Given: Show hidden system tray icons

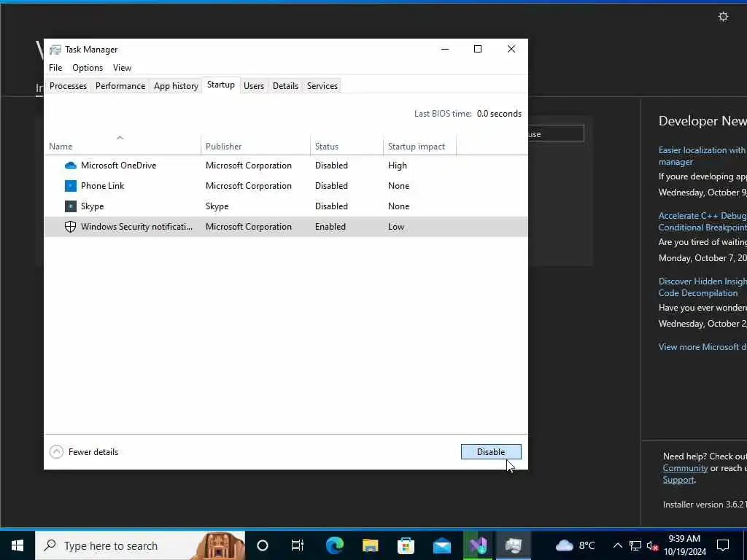Looking at the screenshot, I should pyautogui.click(x=617, y=545).
